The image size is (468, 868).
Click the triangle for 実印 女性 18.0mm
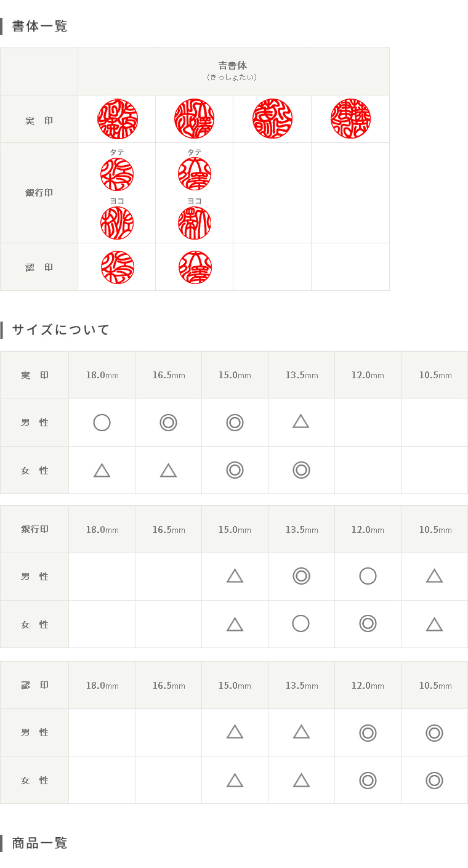[x=102, y=471]
